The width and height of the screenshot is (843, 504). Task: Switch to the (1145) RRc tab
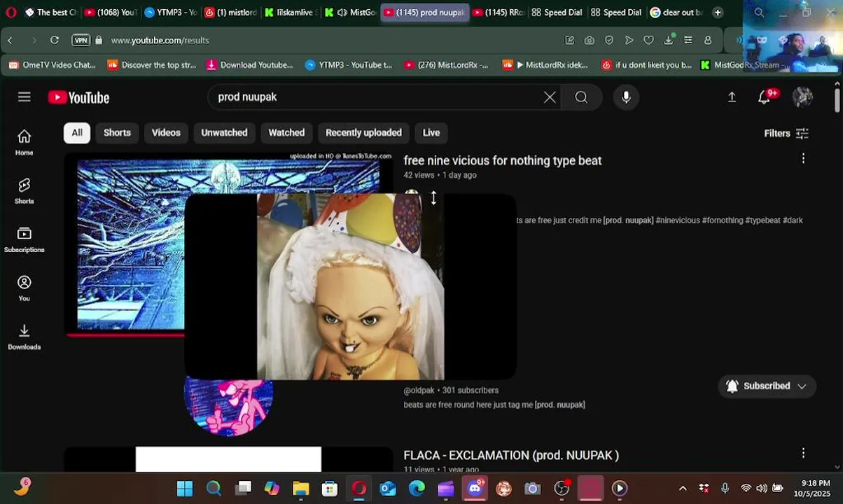(498, 13)
